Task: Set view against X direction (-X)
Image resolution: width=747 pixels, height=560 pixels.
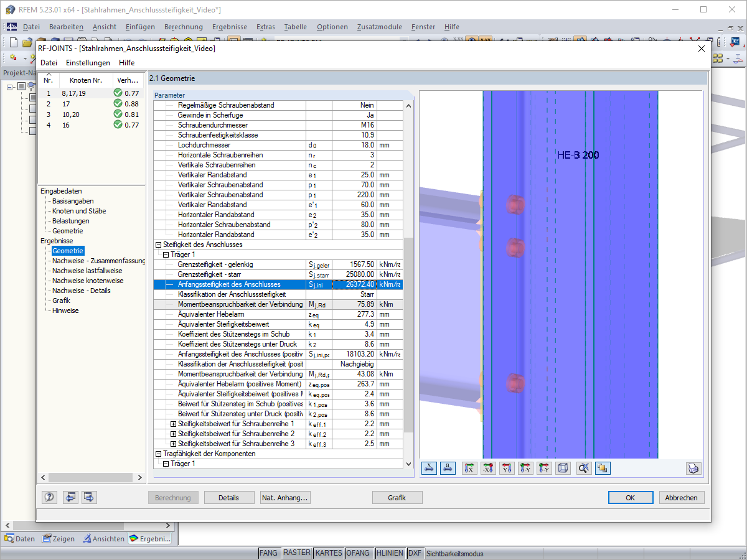Action: pos(489,469)
